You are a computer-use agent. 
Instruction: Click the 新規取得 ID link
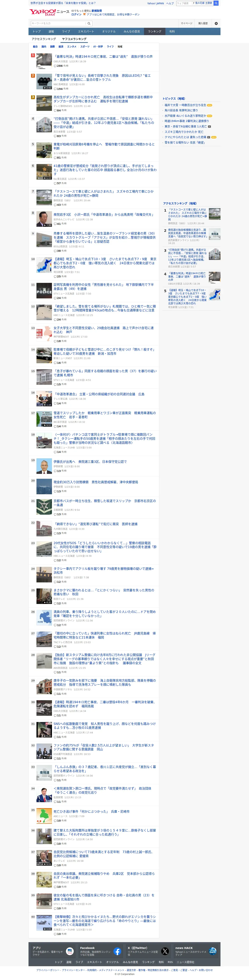[97, 11]
